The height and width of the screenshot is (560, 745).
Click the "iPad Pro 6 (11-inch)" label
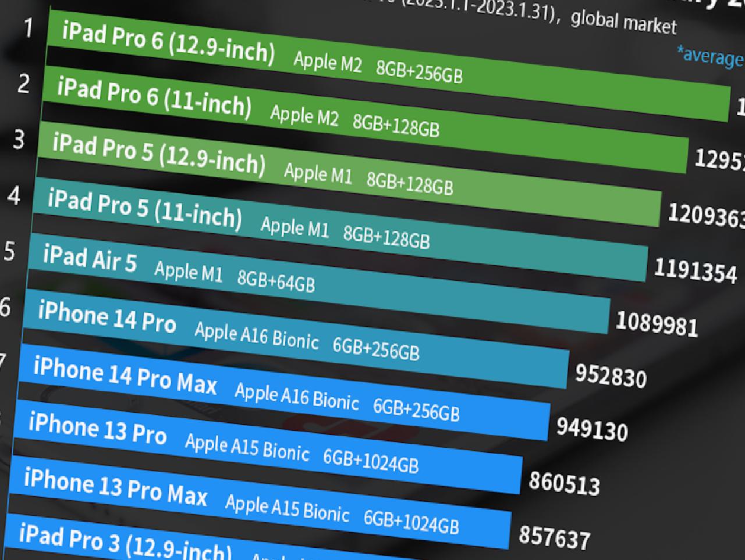[x=154, y=97]
